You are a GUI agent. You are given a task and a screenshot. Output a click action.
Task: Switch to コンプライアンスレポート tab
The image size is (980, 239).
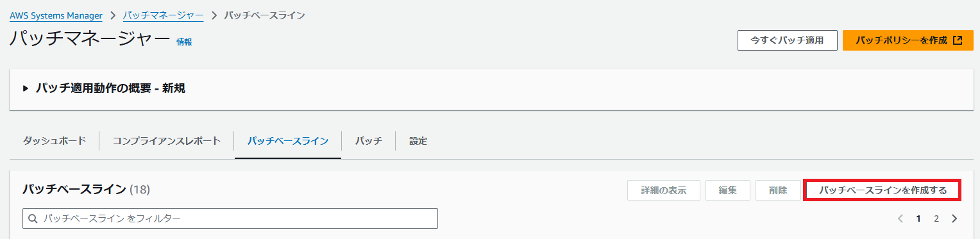pos(167,141)
